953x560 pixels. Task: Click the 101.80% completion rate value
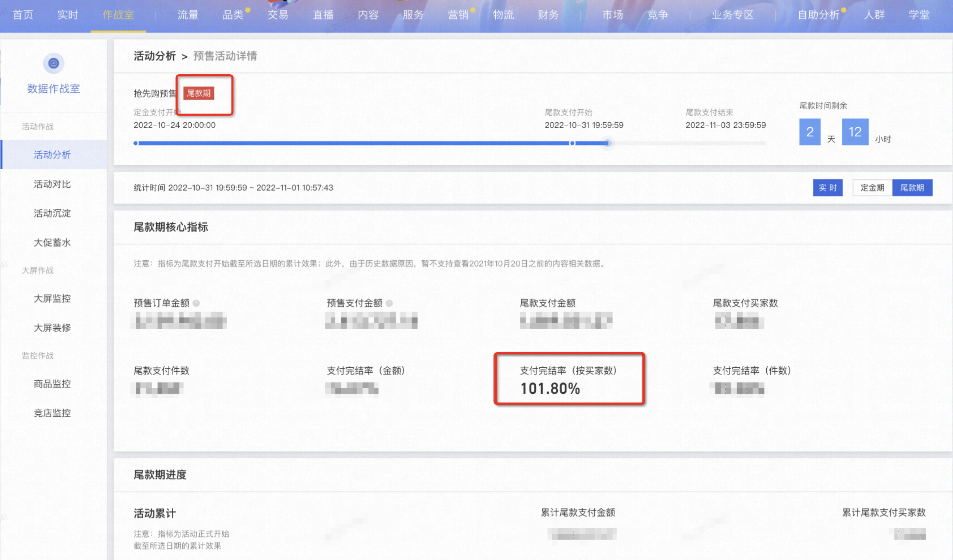click(550, 389)
